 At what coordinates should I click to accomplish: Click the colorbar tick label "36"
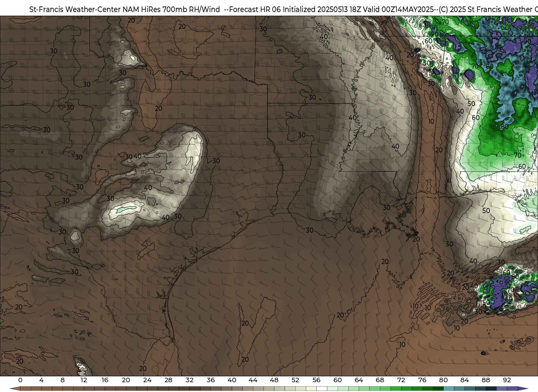[211, 380]
